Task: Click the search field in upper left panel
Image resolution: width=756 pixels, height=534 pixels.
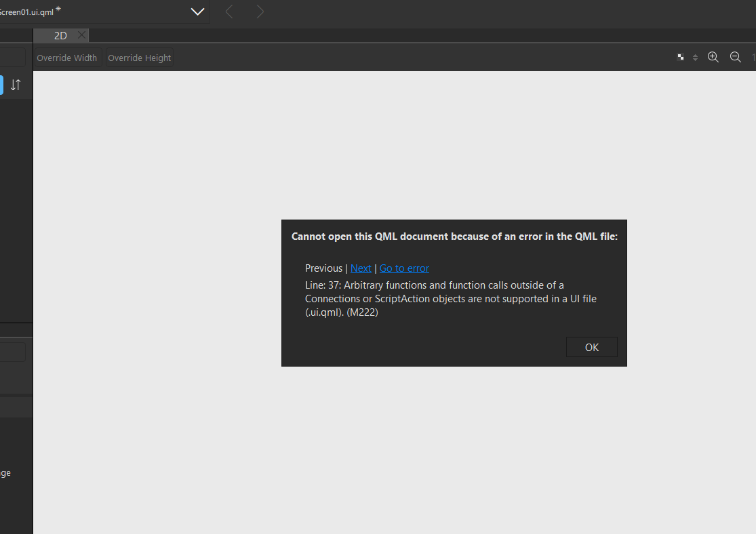Action: coord(12,58)
